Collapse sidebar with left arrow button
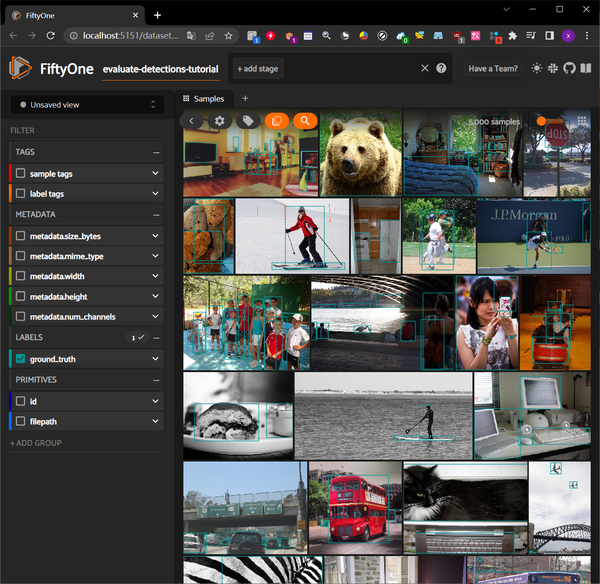Viewport: 600px width, 584px height. click(192, 121)
